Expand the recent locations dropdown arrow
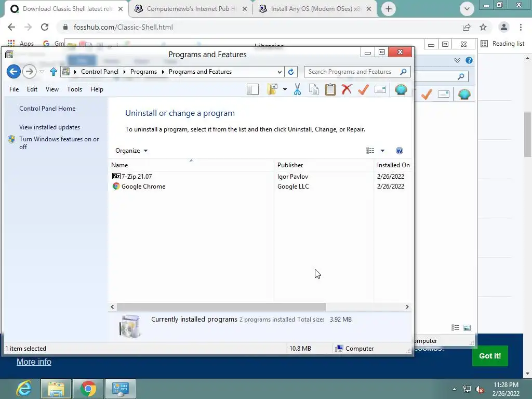532x399 pixels. click(42, 72)
